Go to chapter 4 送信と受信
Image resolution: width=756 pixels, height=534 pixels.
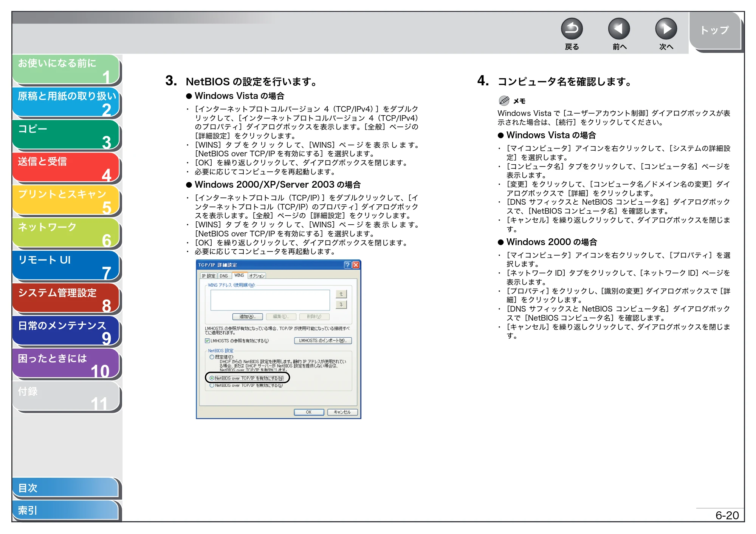(66, 167)
